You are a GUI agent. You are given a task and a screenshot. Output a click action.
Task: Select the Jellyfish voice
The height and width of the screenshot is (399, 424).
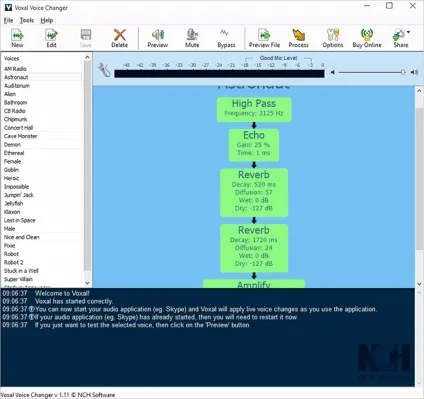click(41, 203)
